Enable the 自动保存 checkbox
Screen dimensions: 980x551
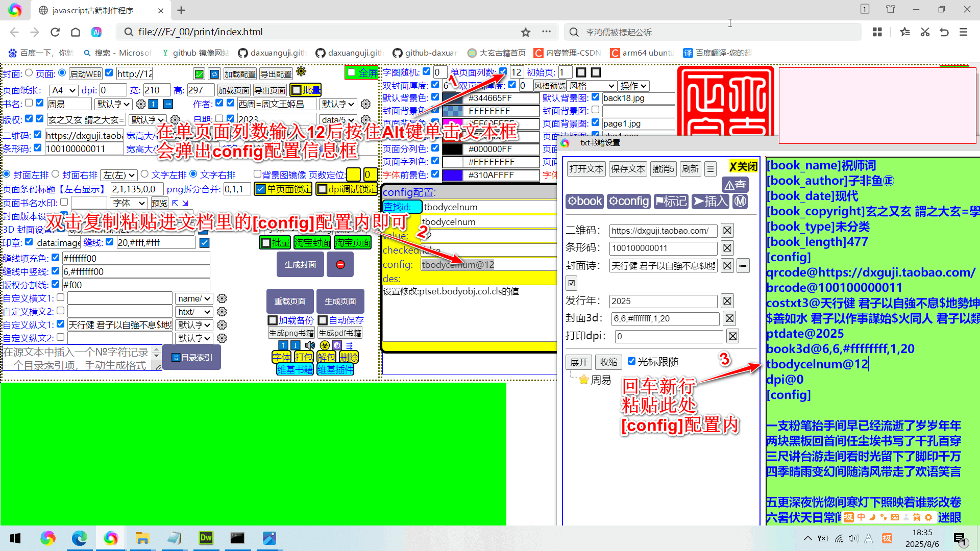click(x=323, y=320)
